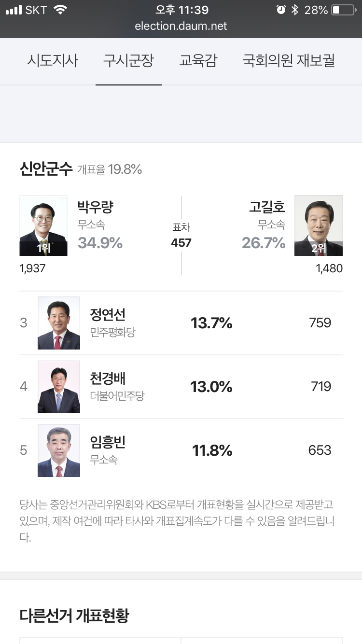Tap the Wi-Fi signal icon

tap(60, 10)
